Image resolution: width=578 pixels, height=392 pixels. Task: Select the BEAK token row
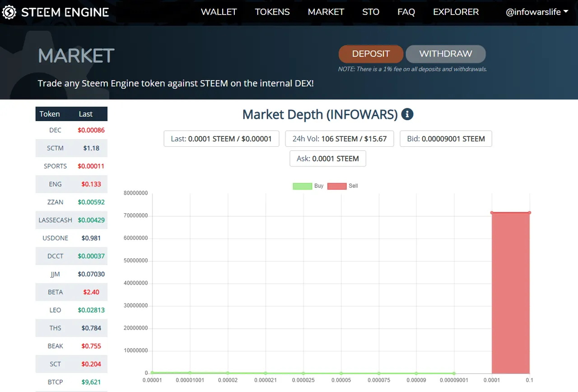[x=71, y=346]
